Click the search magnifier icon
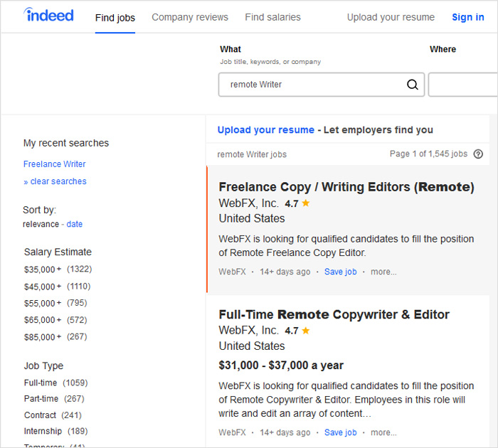 [x=413, y=85]
